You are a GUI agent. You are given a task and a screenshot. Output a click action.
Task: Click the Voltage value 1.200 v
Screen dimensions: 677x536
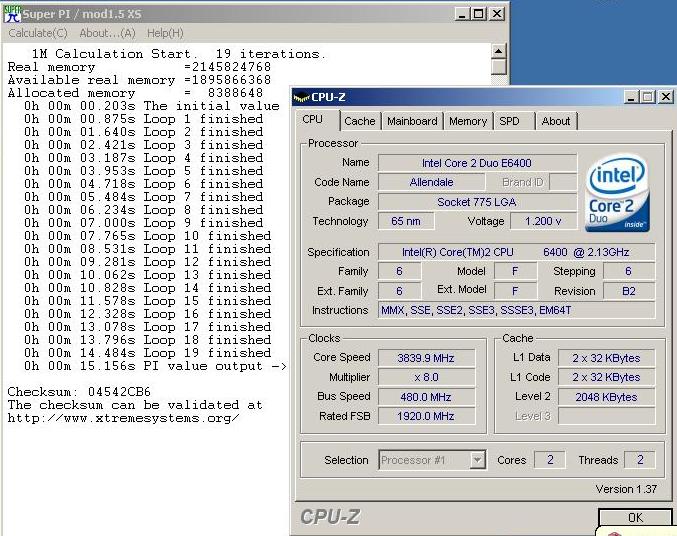pyautogui.click(x=543, y=221)
